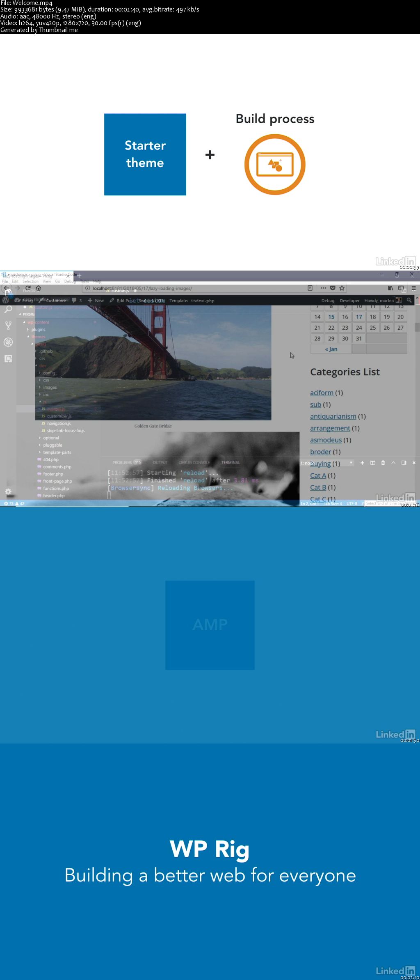Image resolution: width=420 pixels, height=980 pixels.
Task: Open the Cat B category link
Action: click(x=318, y=487)
